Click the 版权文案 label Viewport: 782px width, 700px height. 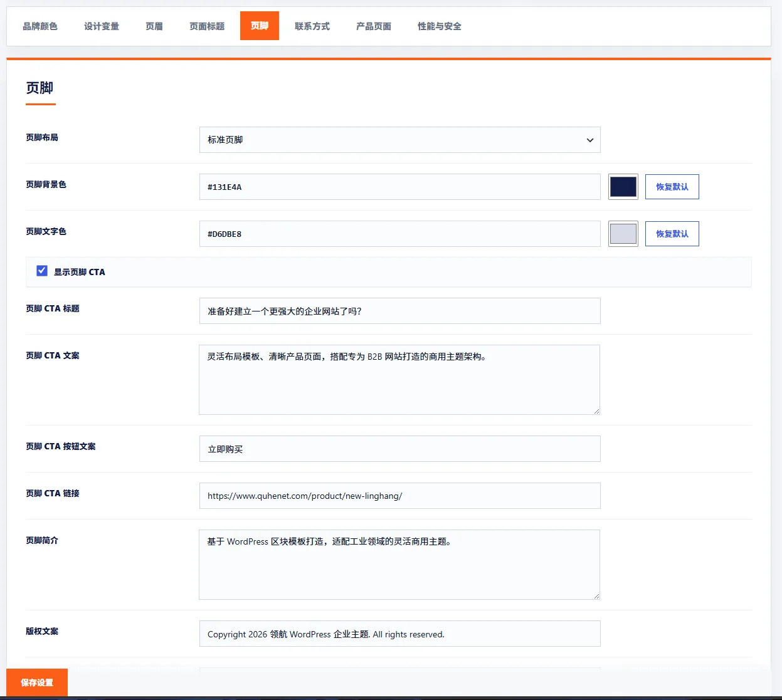coord(42,631)
